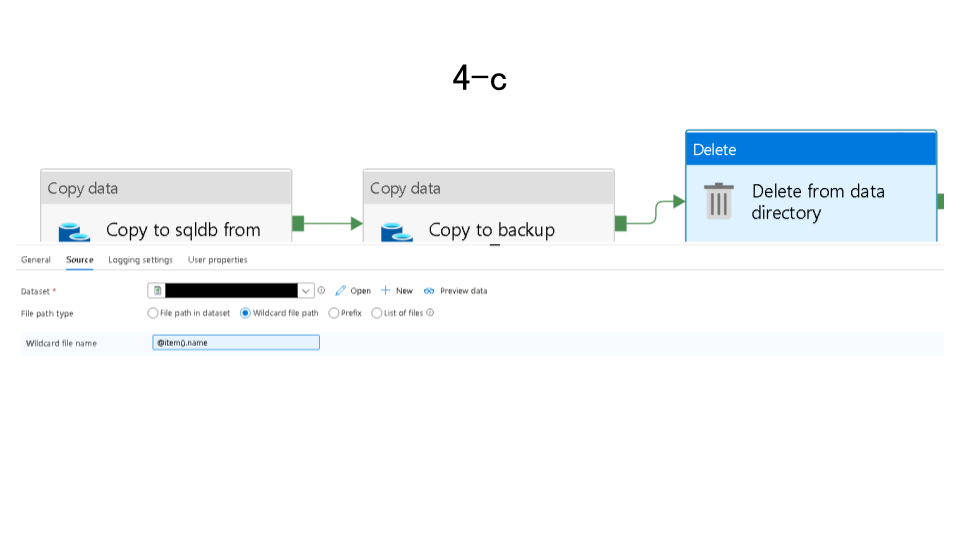
Task: Click the Wildcard file name input field
Action: point(236,342)
